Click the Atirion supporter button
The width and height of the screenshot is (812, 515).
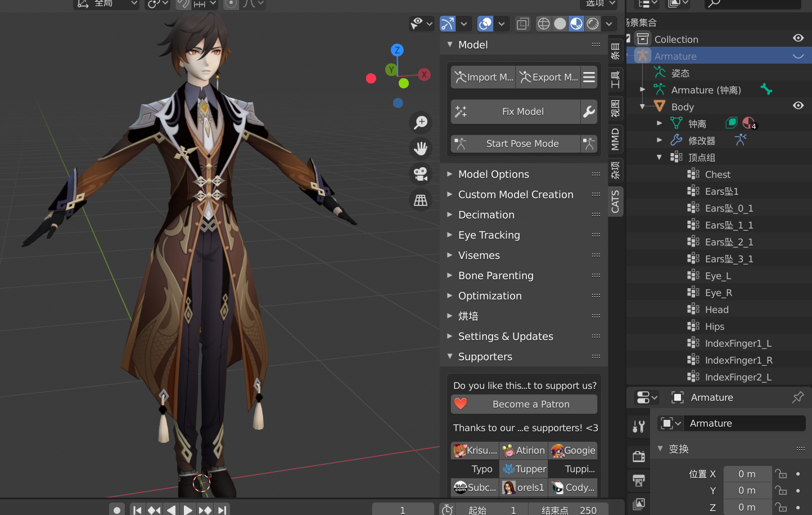524,450
